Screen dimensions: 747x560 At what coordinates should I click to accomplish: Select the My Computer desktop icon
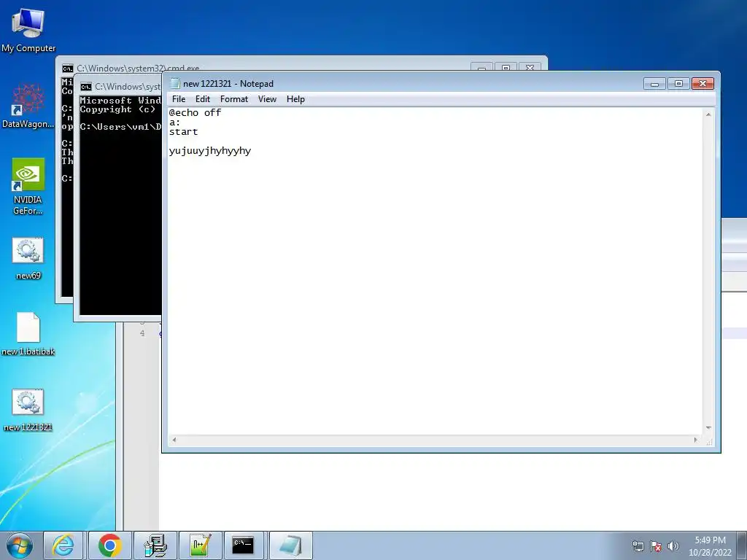click(x=28, y=31)
